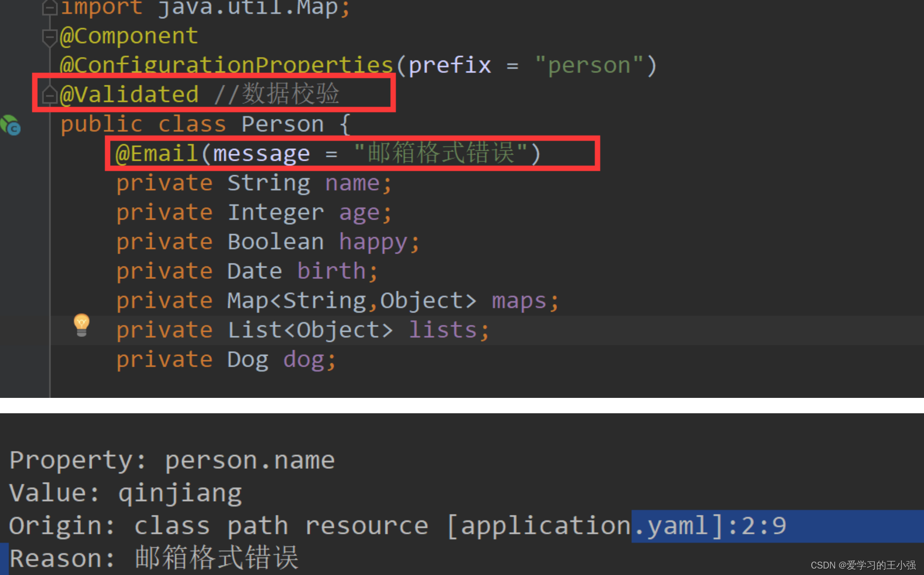The image size is (924, 575).
Task: Click the 数据校验 comment
Action: [277, 94]
